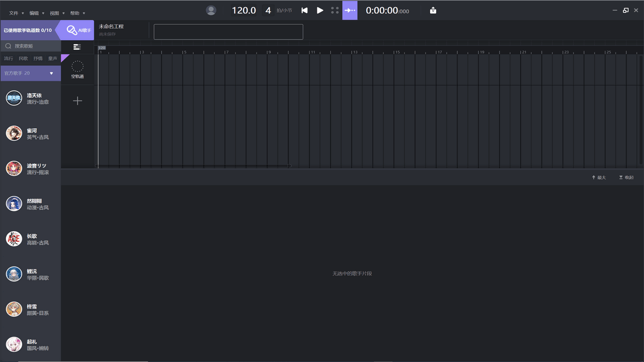
Task: Select the 空轨道 empty track
Action: pos(77,69)
